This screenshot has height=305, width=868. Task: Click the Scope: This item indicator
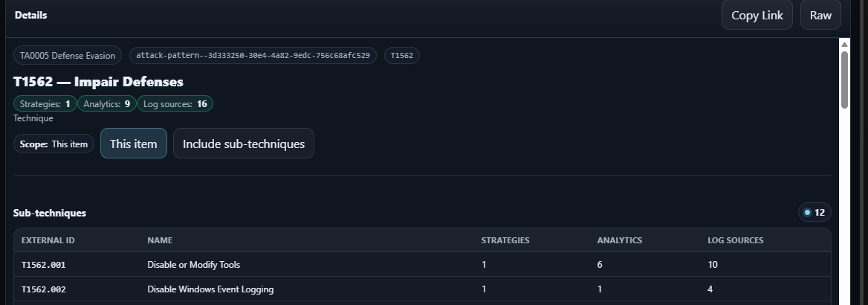54,144
